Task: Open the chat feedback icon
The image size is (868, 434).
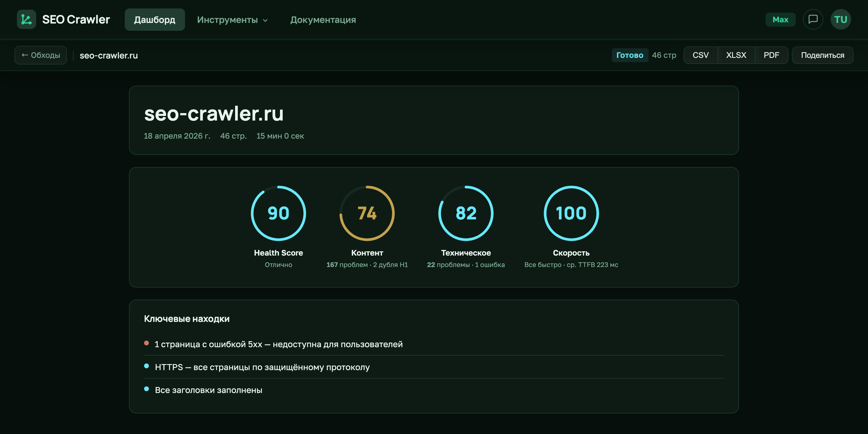Action: point(813,20)
